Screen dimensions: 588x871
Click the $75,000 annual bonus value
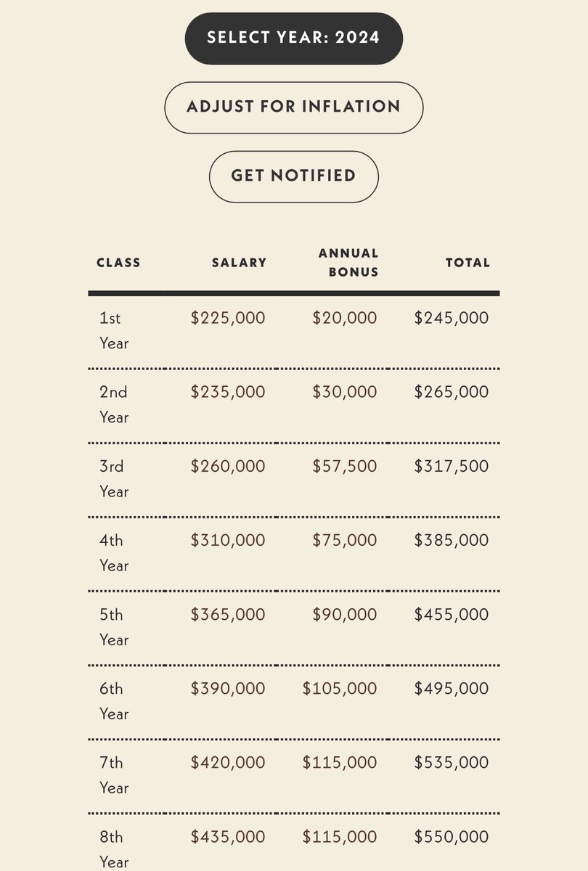click(345, 540)
